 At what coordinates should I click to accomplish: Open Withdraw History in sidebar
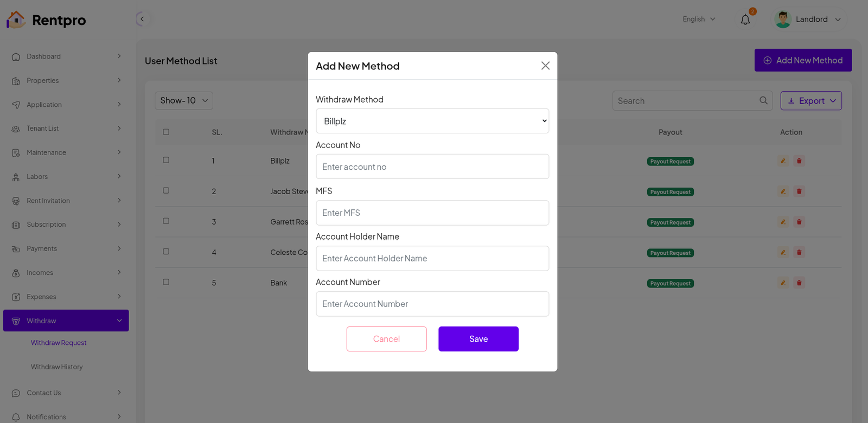[57, 367]
